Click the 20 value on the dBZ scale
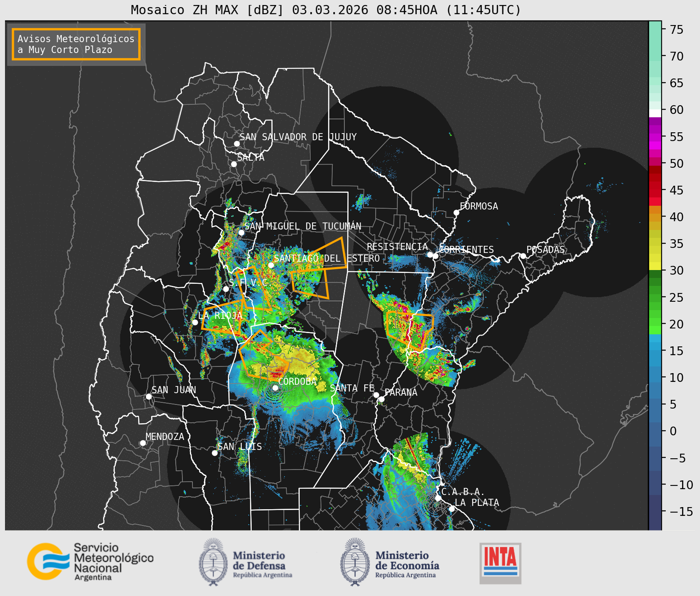Viewport: 700px width, 596px height. 677,324
